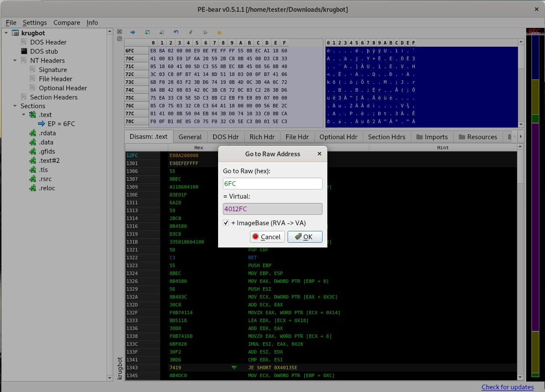Toggle the '+ ImageBase (RVA -> VA)' checkbox
This screenshot has height=392, width=545.
226,223
